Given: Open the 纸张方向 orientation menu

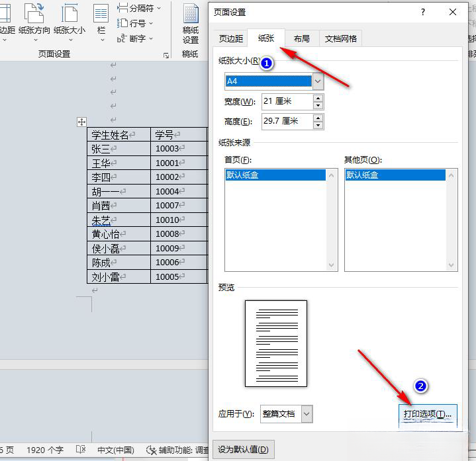Looking at the screenshot, I should pyautogui.click(x=34, y=22).
